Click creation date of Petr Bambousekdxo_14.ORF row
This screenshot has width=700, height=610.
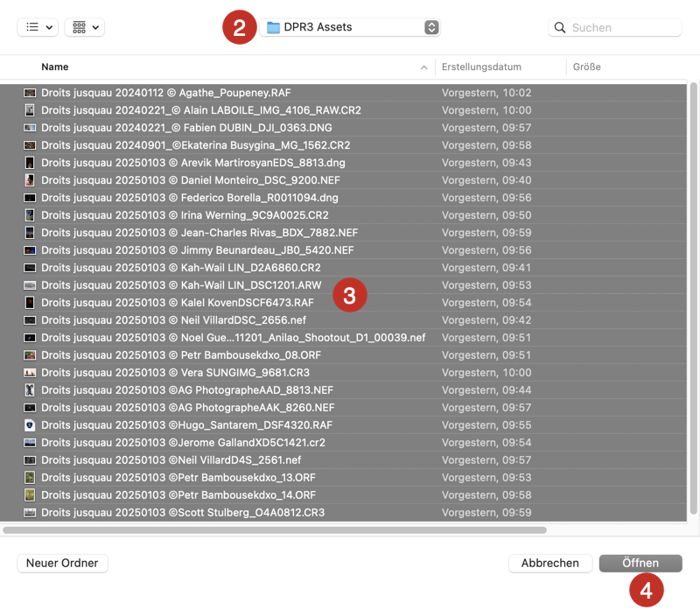486,495
